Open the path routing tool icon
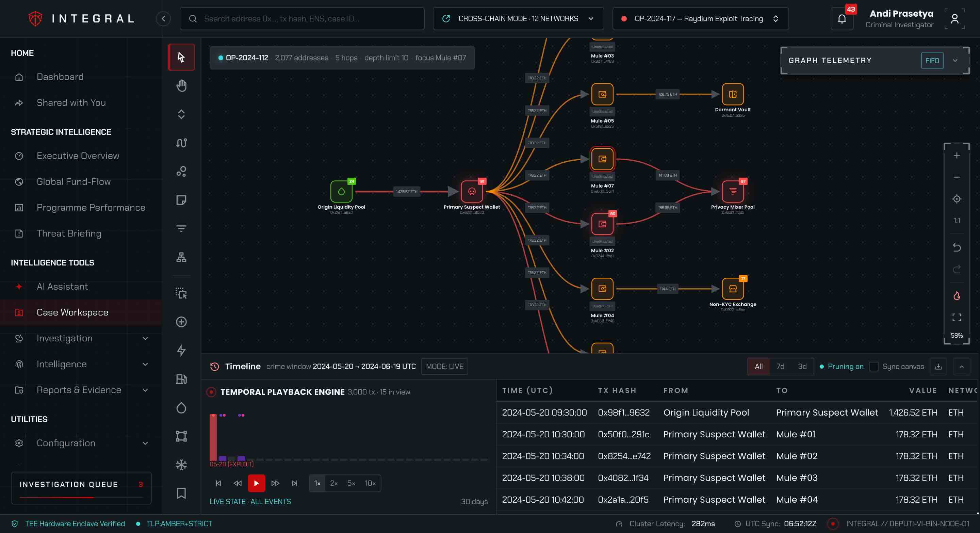Image resolution: width=980 pixels, height=533 pixels. (181, 143)
